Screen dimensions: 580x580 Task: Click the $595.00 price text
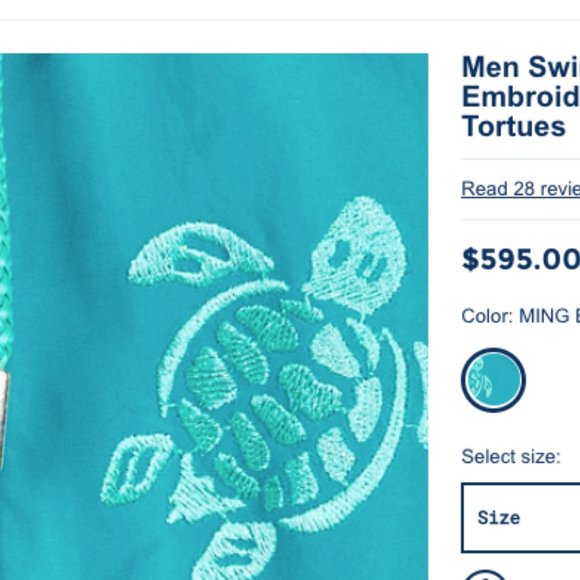[x=521, y=259]
